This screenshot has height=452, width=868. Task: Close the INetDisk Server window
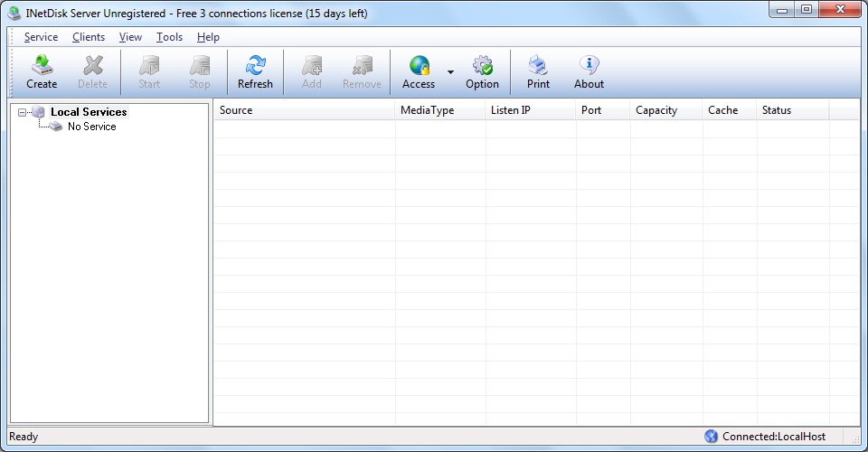(x=840, y=9)
